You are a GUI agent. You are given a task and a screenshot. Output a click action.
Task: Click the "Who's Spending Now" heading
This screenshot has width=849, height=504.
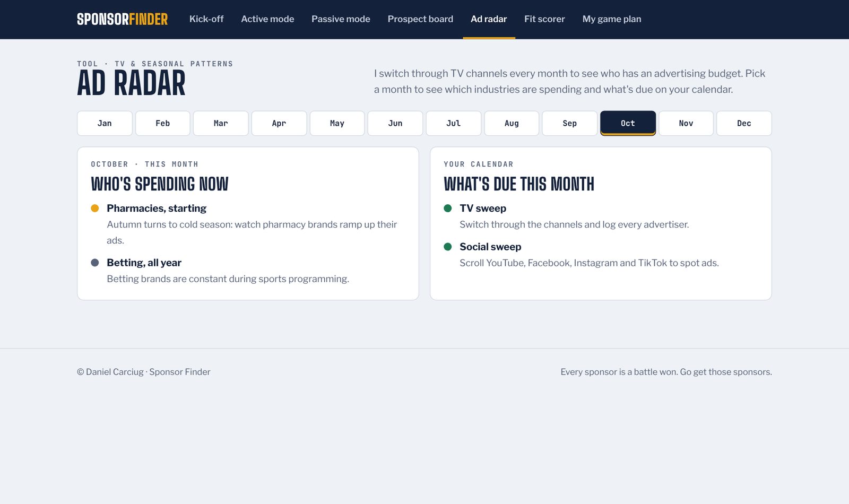click(160, 184)
